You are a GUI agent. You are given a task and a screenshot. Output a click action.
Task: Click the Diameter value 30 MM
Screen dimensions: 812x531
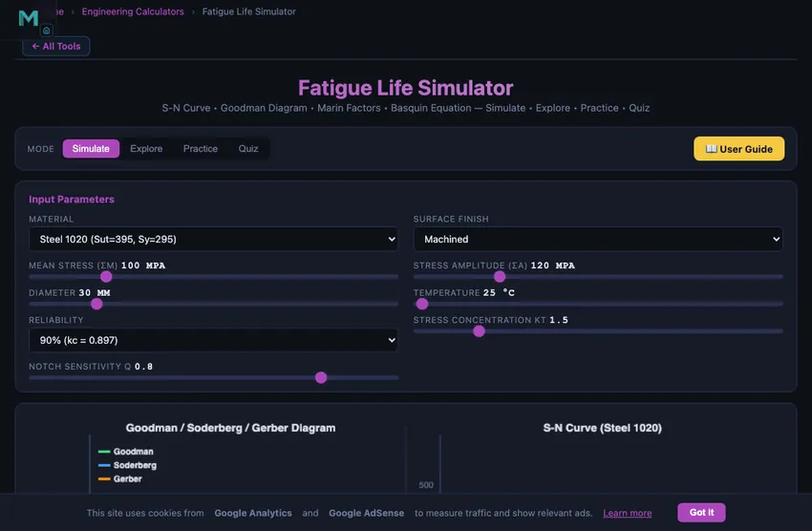coord(95,293)
